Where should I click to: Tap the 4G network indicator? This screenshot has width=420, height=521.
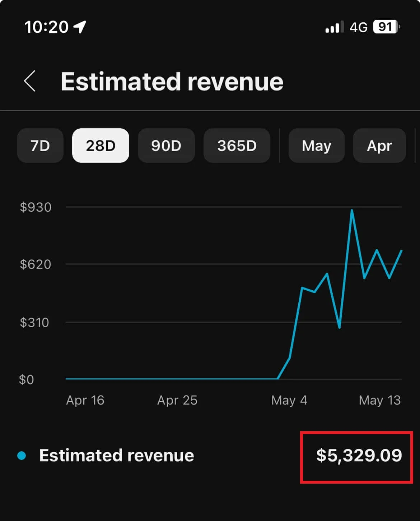point(358,27)
